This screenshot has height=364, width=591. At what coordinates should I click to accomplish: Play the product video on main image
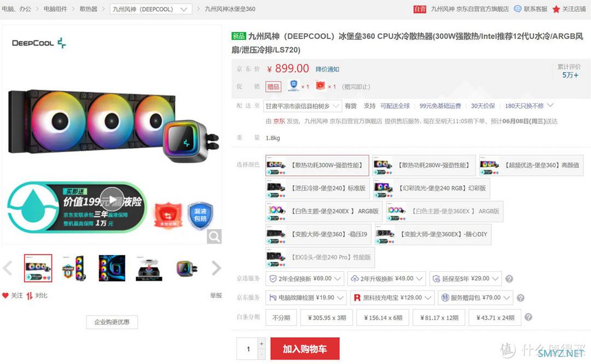[112, 199]
